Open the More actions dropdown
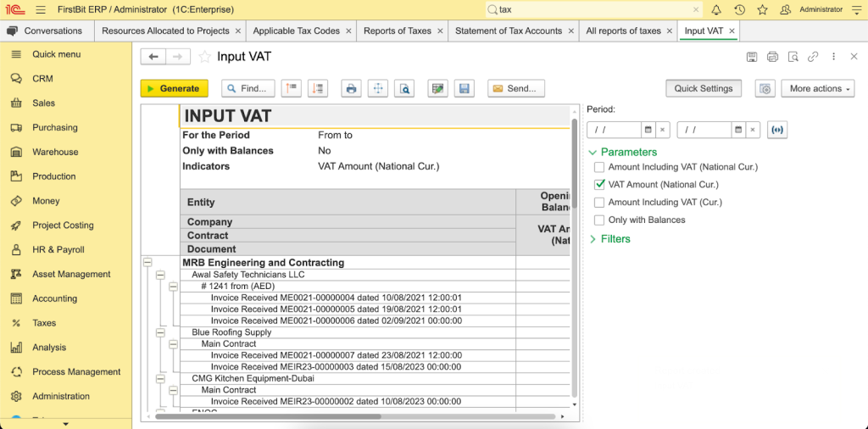 (x=818, y=88)
